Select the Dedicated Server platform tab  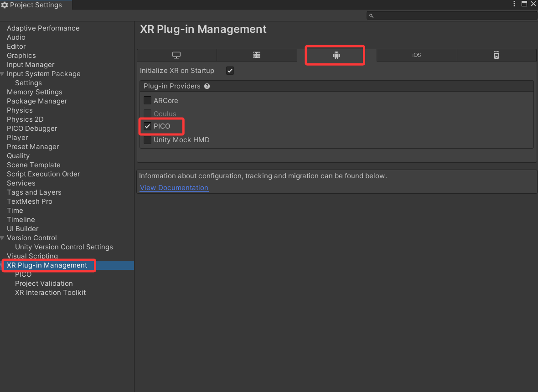click(257, 55)
